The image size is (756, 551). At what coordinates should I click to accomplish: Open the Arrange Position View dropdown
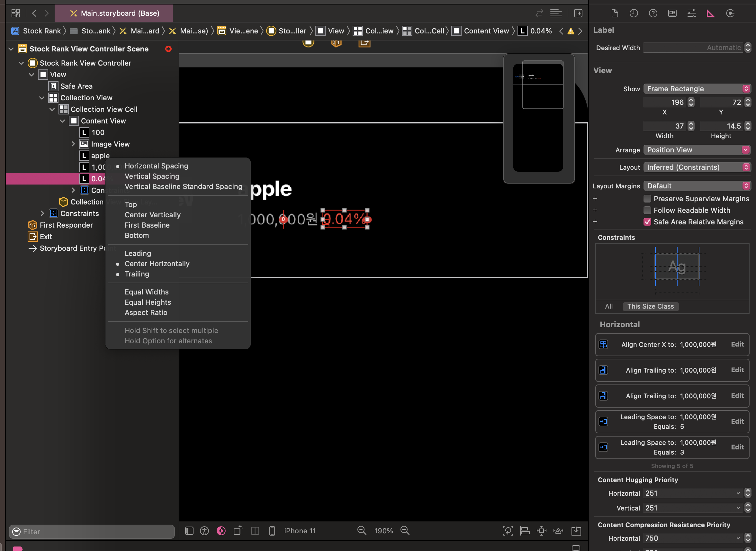[x=697, y=150]
